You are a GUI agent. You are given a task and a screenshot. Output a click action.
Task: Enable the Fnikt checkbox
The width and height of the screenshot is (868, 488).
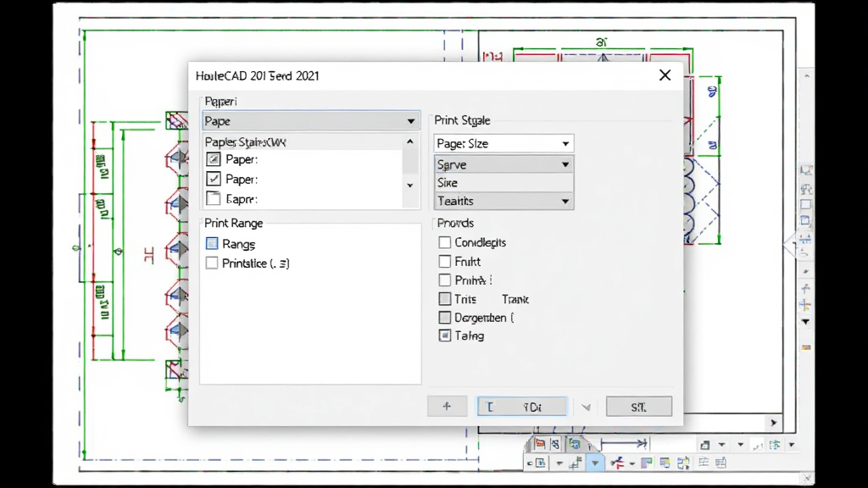click(444, 261)
